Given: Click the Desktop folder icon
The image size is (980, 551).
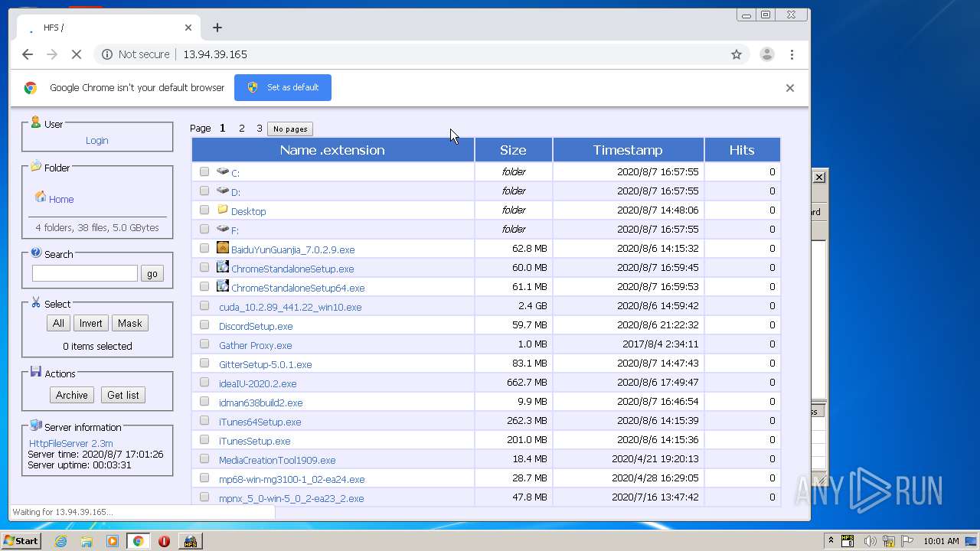Looking at the screenshot, I should tap(223, 209).
